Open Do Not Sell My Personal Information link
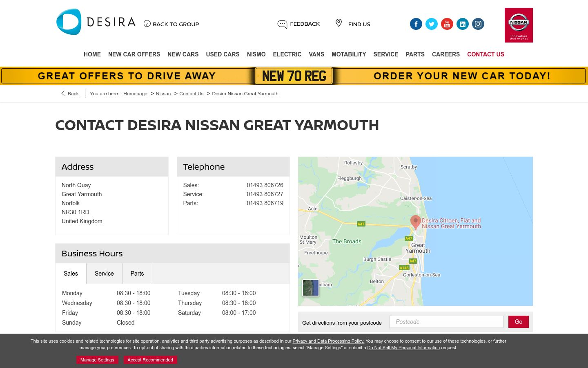 403,348
